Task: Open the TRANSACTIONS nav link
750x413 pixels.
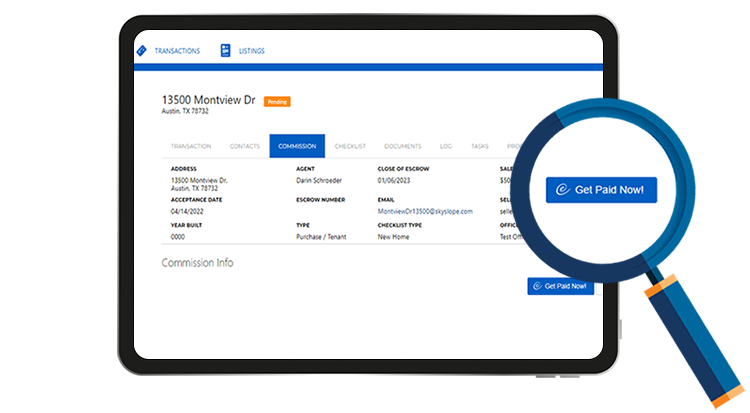Action: (x=177, y=51)
